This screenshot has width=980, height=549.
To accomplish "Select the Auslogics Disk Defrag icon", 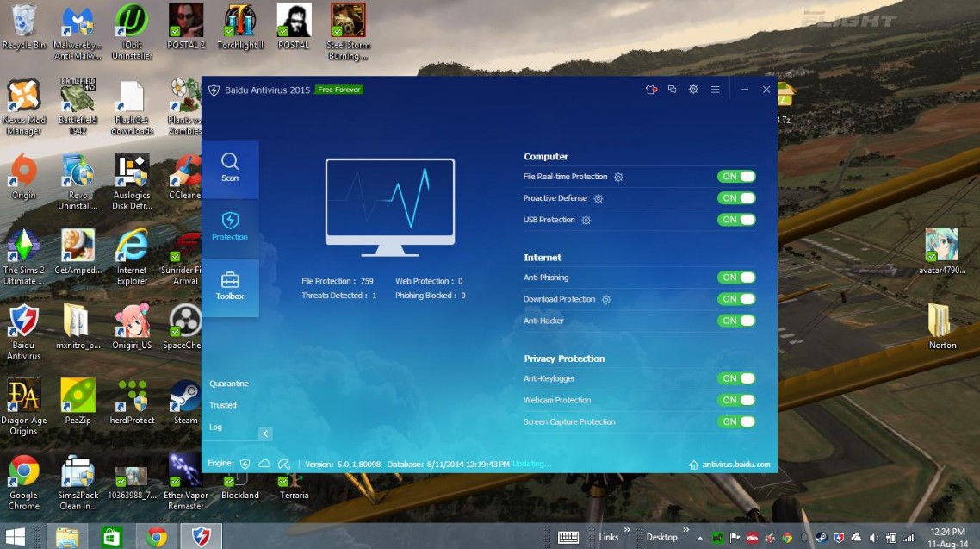I will tap(132, 181).
